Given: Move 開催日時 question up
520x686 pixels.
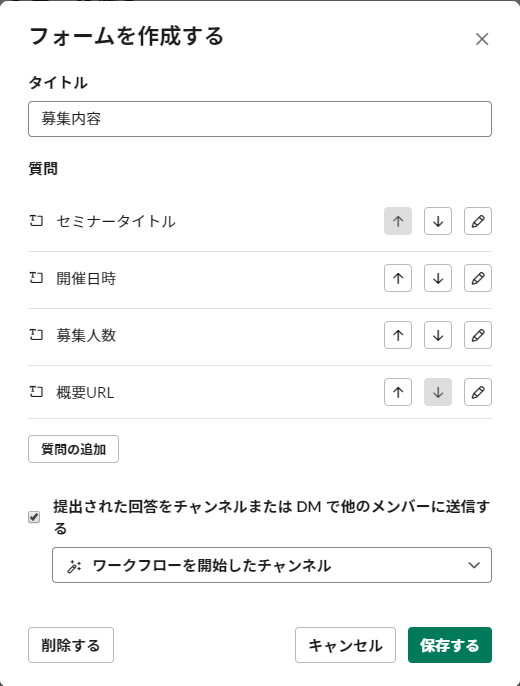Looking at the screenshot, I should click(398, 278).
